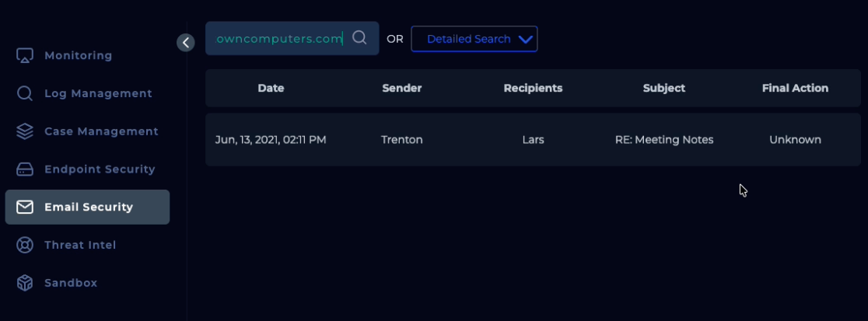Click the Case Management layers icon
This screenshot has width=868, height=321.
click(x=25, y=131)
